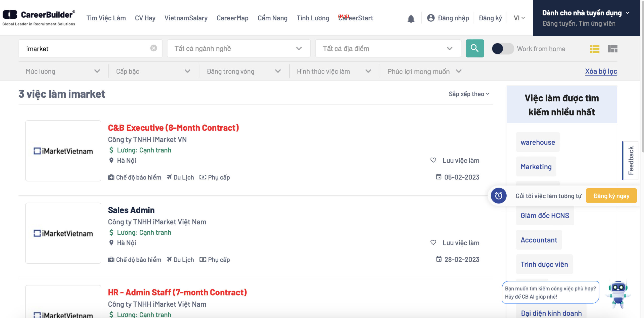
Task: Expand the Cấp bậc filter
Action: click(153, 71)
